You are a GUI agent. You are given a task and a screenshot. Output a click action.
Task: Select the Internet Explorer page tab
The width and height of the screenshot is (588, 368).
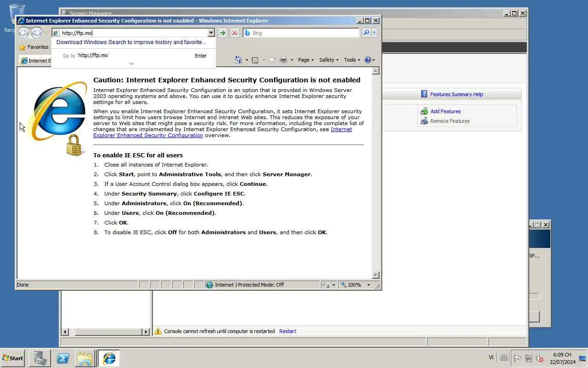[35, 61]
